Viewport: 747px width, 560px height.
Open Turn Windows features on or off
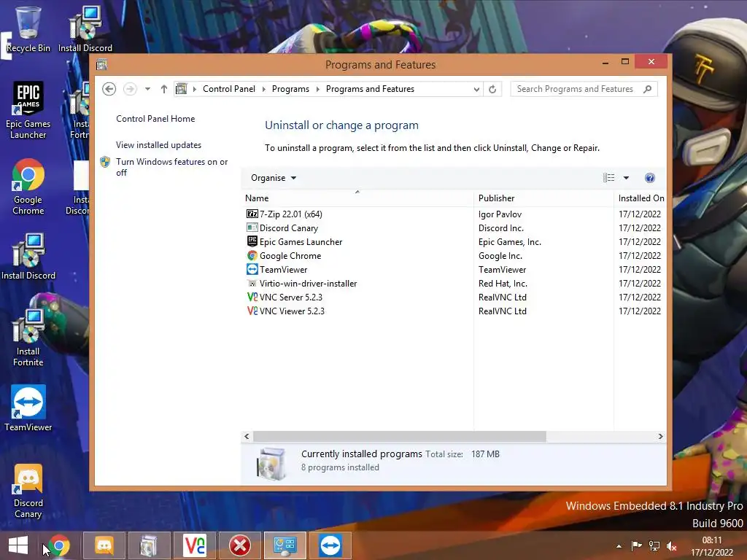[171, 167]
